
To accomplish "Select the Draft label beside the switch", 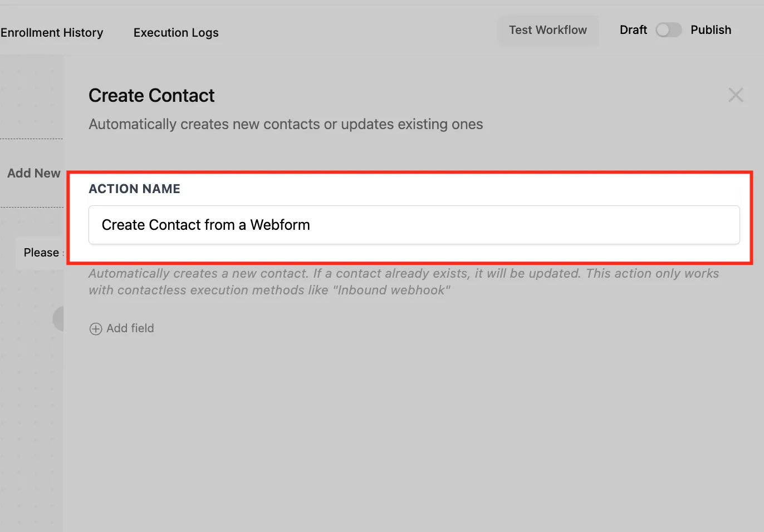I will pyautogui.click(x=633, y=30).
